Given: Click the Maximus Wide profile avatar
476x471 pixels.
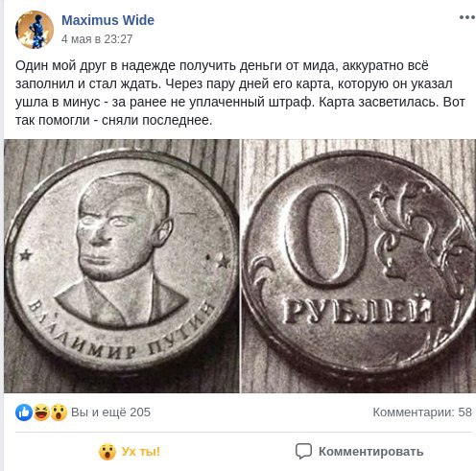Looking at the screenshot, I should [x=35, y=30].
